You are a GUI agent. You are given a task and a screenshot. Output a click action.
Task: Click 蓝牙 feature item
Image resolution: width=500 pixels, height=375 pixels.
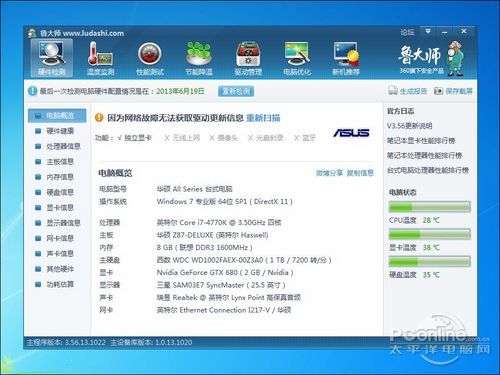point(309,138)
